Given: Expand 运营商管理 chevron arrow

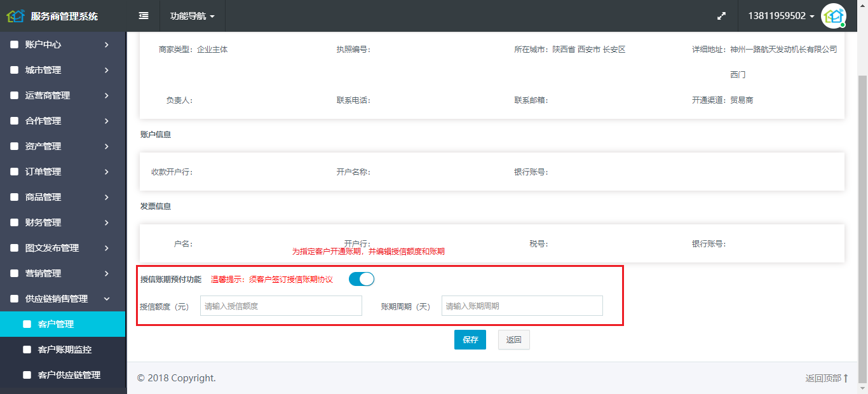Looking at the screenshot, I should pyautogui.click(x=107, y=95).
